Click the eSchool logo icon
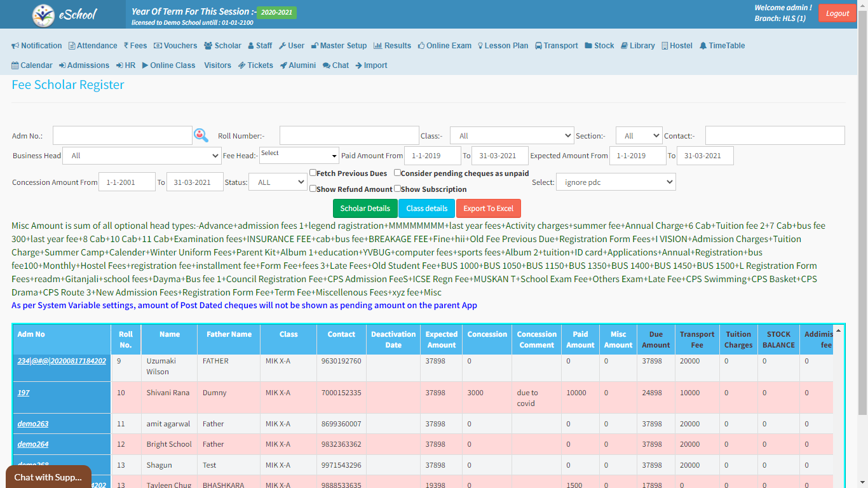Screen dimensions: 868x488 [44, 15]
